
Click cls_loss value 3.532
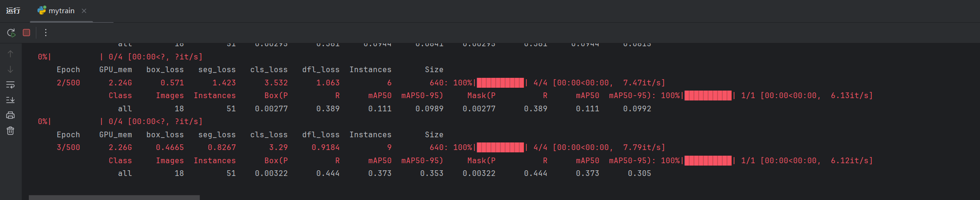pyautogui.click(x=276, y=83)
